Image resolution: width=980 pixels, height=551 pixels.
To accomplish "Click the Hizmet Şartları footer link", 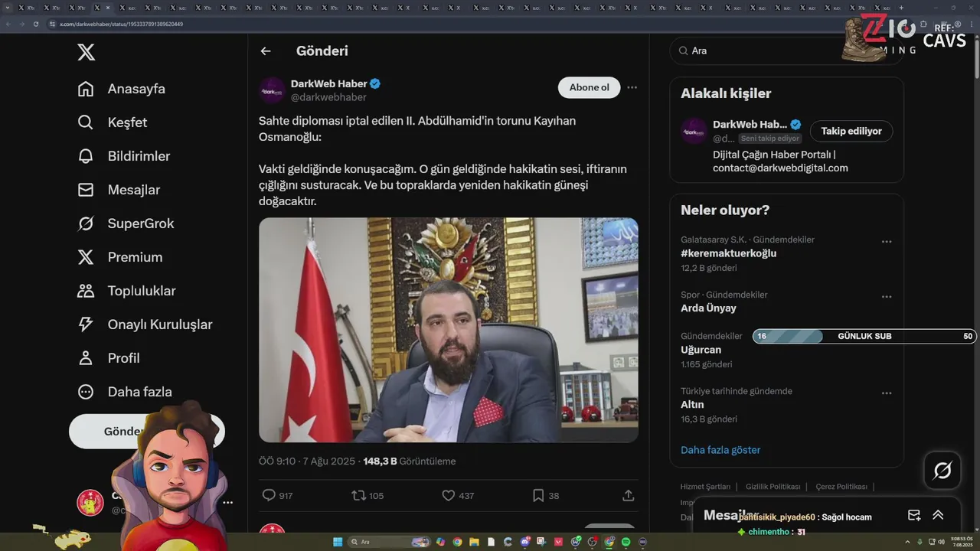I will click(x=705, y=487).
